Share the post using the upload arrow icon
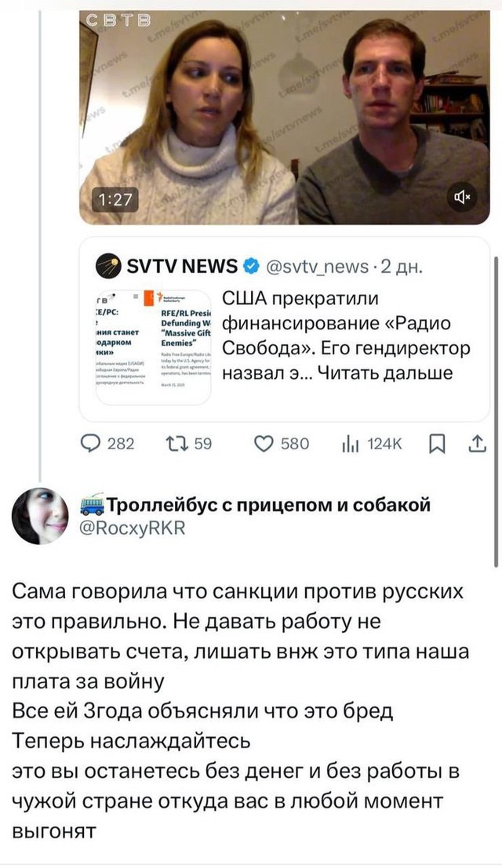Image resolution: width=502 pixels, height=868 pixels. point(477,444)
